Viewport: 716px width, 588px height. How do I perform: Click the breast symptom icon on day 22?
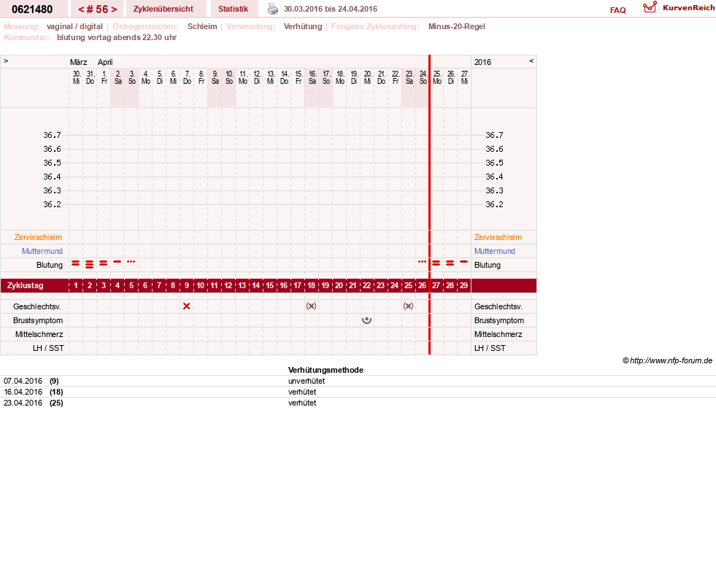pos(366,320)
